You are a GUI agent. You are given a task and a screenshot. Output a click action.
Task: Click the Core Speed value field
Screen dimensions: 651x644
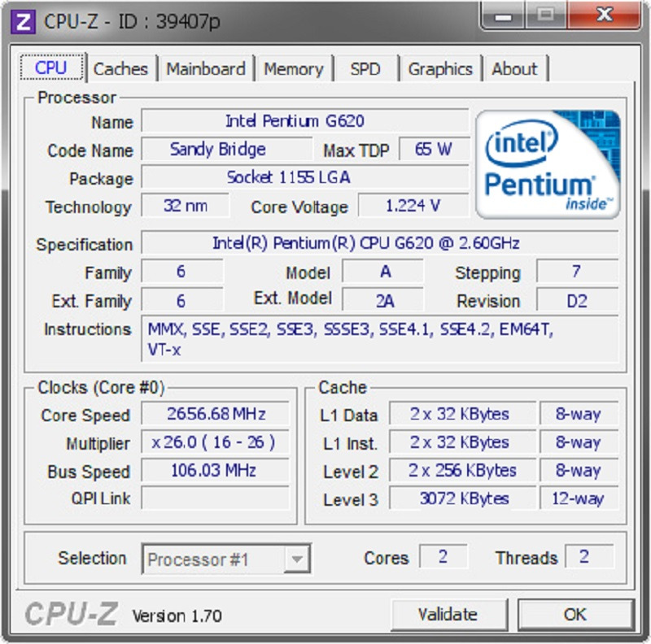(216, 414)
